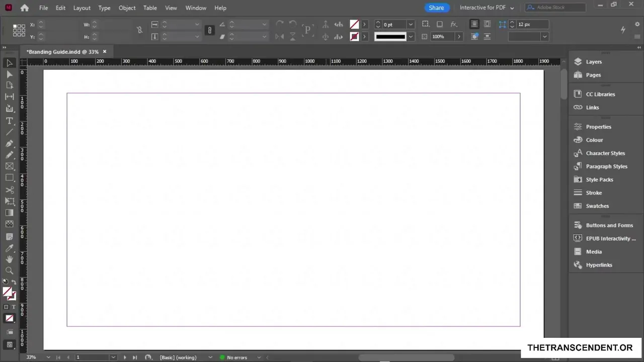
Task: Click the GPU performance lightning icon
Action: coord(623,30)
